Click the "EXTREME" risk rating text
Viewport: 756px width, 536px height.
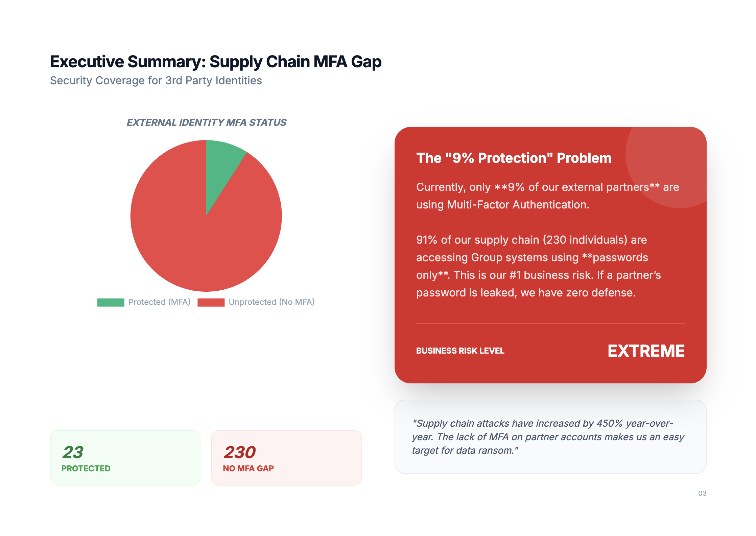pyautogui.click(x=646, y=351)
